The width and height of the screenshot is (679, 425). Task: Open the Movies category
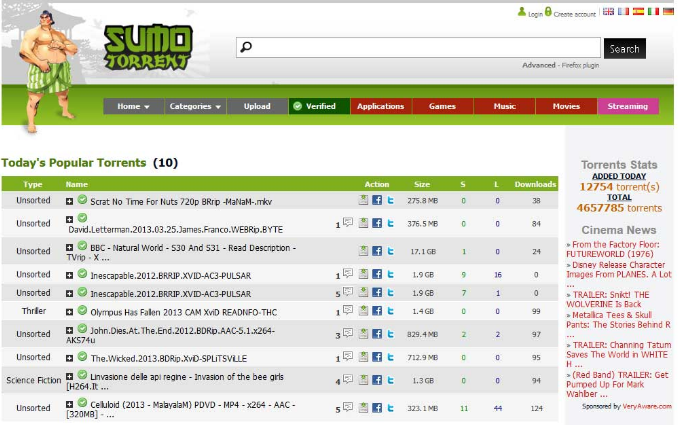click(x=566, y=106)
